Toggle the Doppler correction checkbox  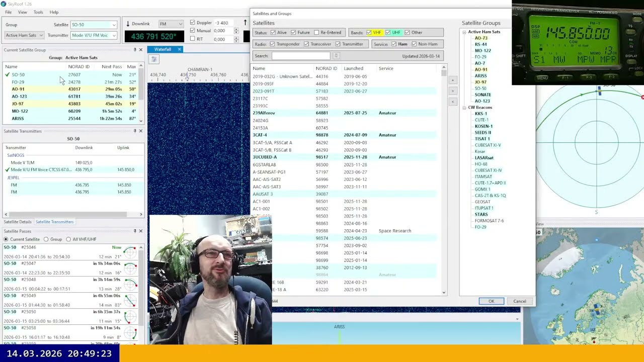tap(192, 23)
